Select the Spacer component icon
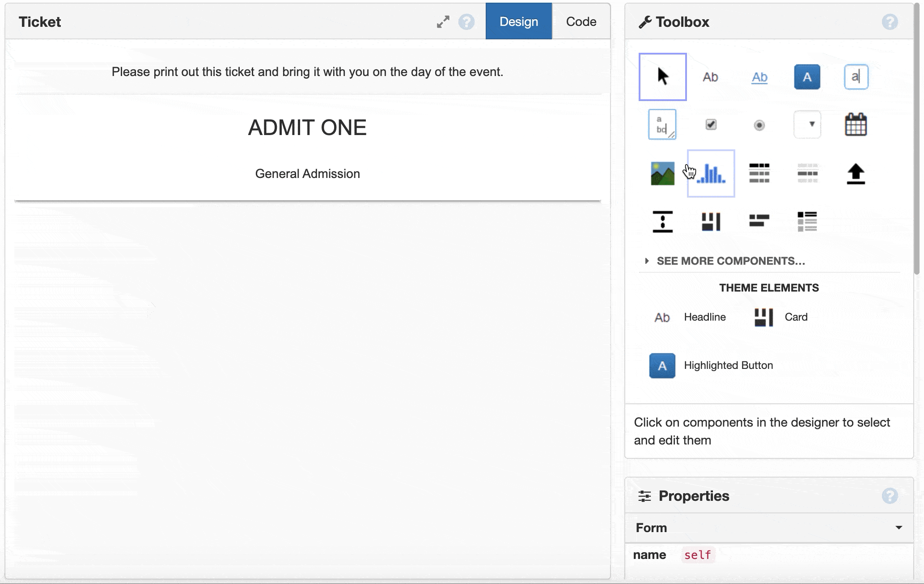Image resolution: width=924 pixels, height=584 pixels. coord(662,222)
